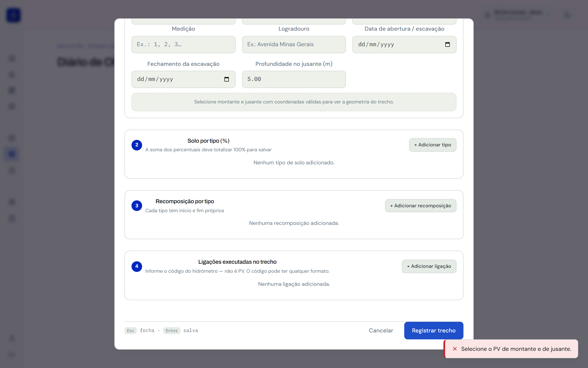This screenshot has width=588, height=368.
Task: Click 'Nenhum tipo de solo adicionado.' text
Action: point(294,163)
